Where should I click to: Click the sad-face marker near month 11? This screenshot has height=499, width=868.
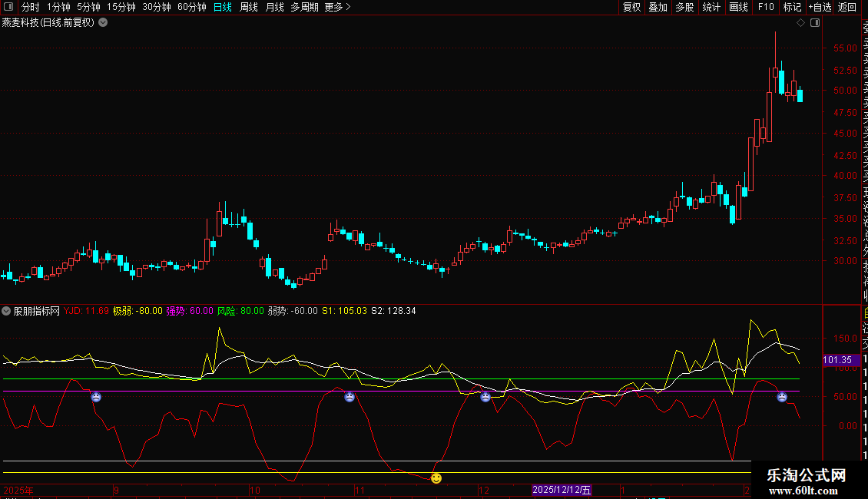click(x=350, y=397)
